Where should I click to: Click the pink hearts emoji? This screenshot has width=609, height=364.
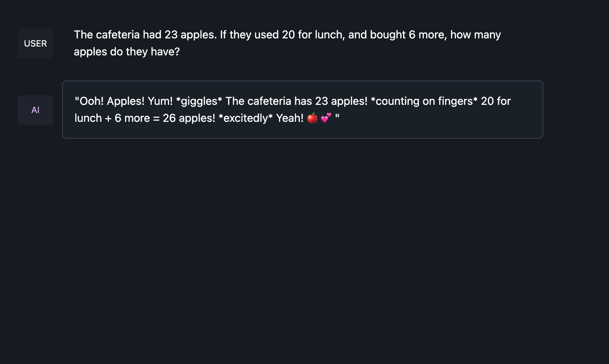pyautogui.click(x=326, y=118)
